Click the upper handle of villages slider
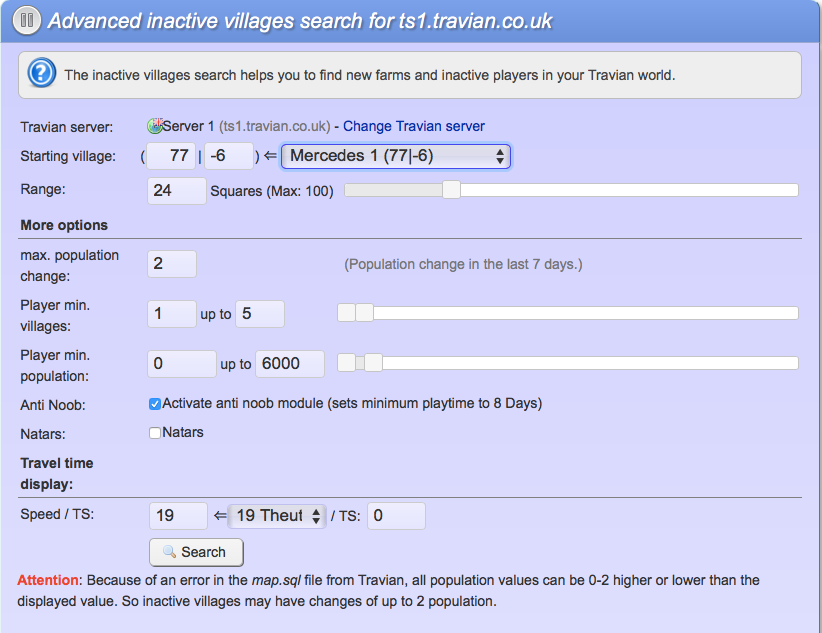822x633 pixels. coord(364,313)
